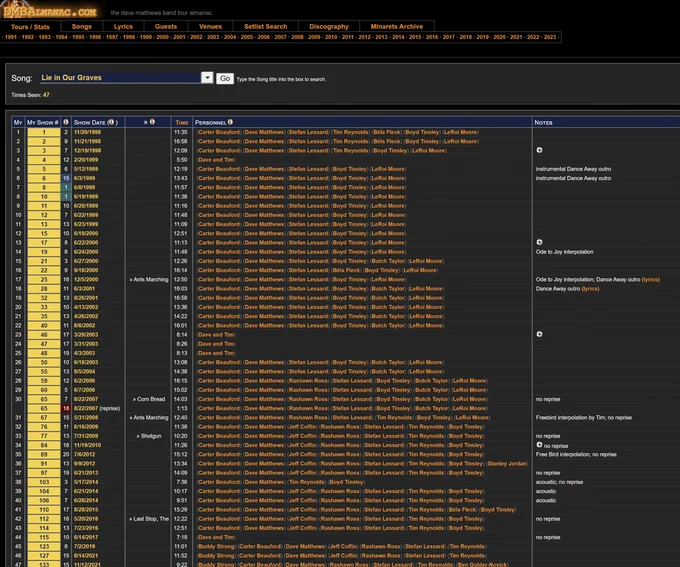Open the Setlist Search menu
Screen dimensions: 680x567
tap(265, 26)
